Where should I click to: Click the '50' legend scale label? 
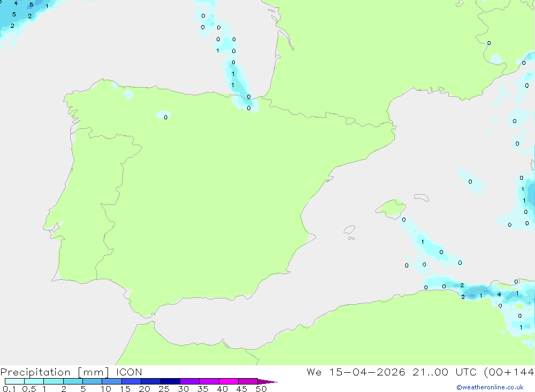click(x=262, y=389)
